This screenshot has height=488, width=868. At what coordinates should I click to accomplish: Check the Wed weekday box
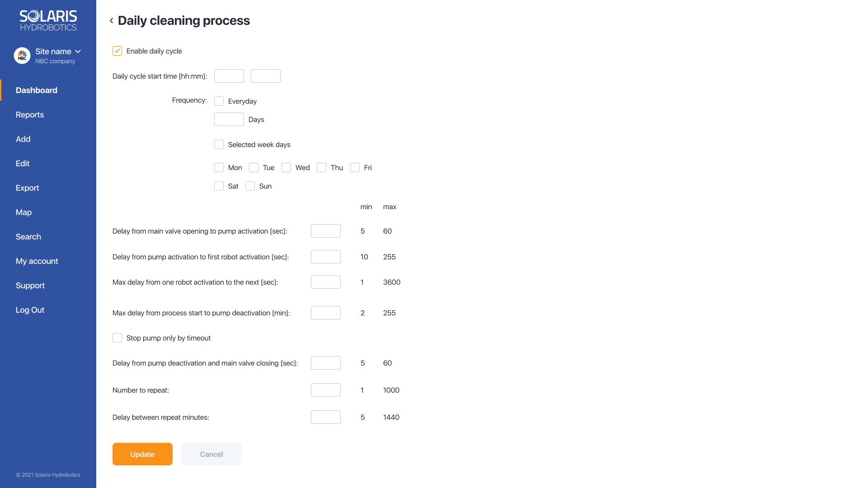286,168
